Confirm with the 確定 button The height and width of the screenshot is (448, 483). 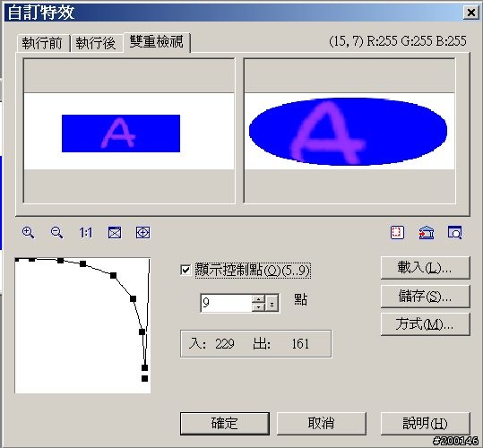pos(225,424)
